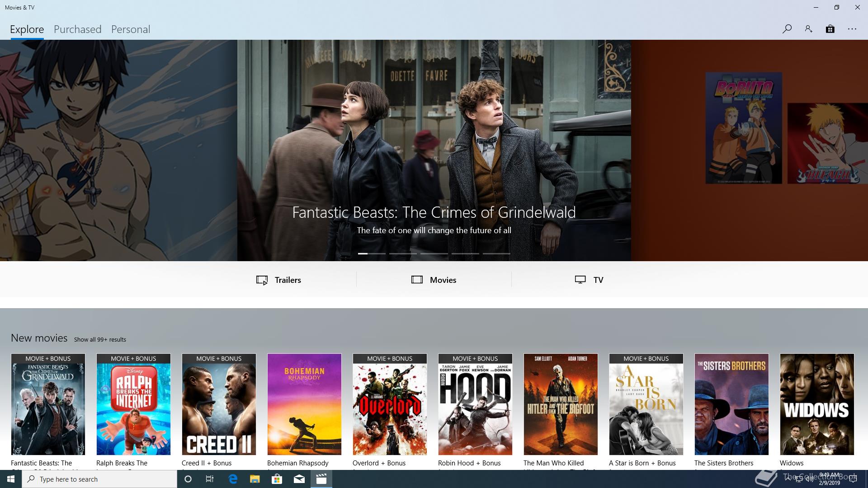Open Microsoft Store from taskbar
The width and height of the screenshot is (868, 488).
(x=277, y=479)
